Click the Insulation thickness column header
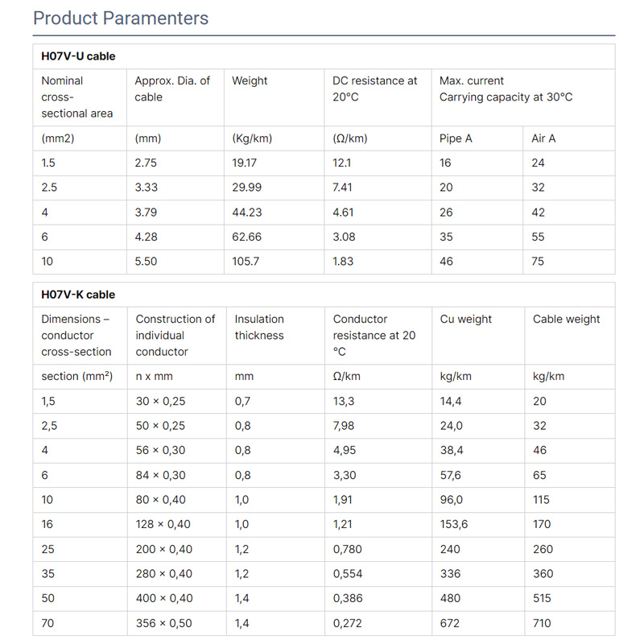This screenshot has height=644, width=644. (x=259, y=327)
